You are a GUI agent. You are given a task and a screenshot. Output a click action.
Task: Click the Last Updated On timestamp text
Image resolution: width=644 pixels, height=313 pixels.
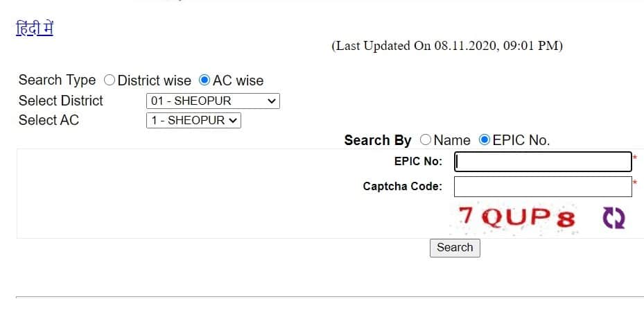(447, 46)
